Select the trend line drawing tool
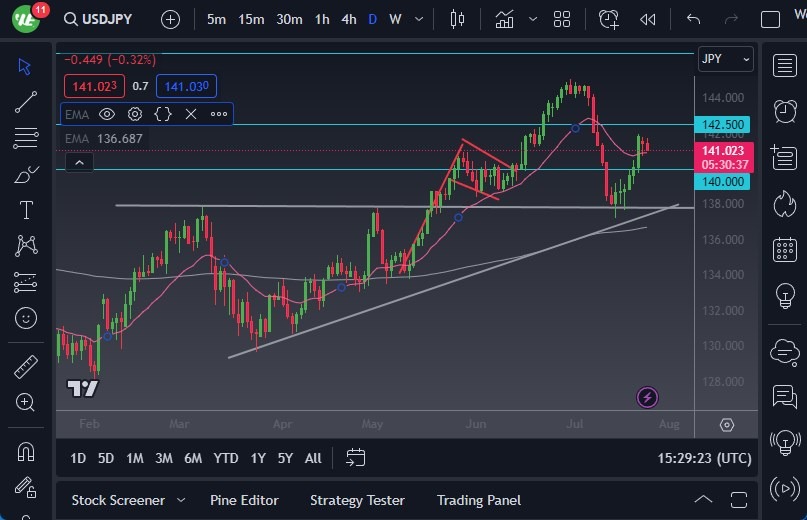This screenshot has width=807, height=520. (26, 102)
